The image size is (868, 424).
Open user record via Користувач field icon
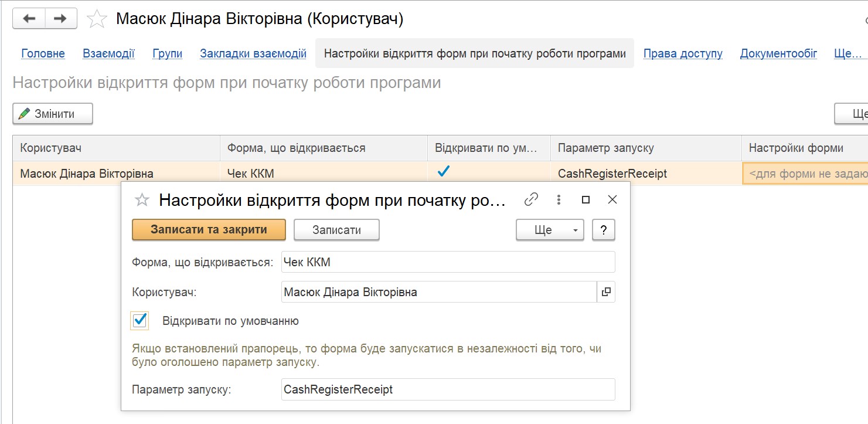point(606,291)
